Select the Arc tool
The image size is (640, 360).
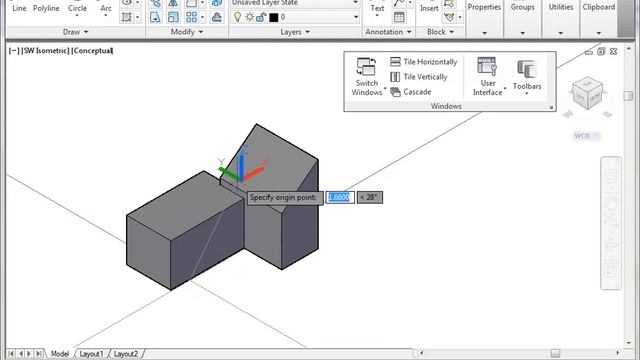(106, 8)
